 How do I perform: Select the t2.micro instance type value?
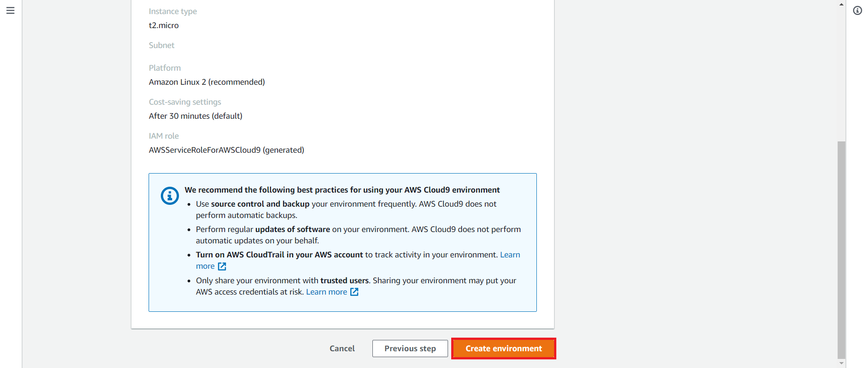coord(164,25)
